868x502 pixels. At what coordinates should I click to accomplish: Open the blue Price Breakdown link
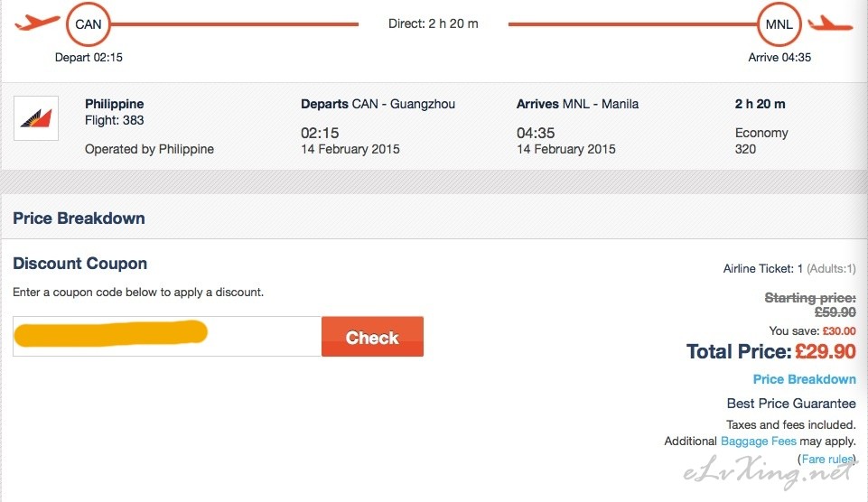click(x=804, y=379)
